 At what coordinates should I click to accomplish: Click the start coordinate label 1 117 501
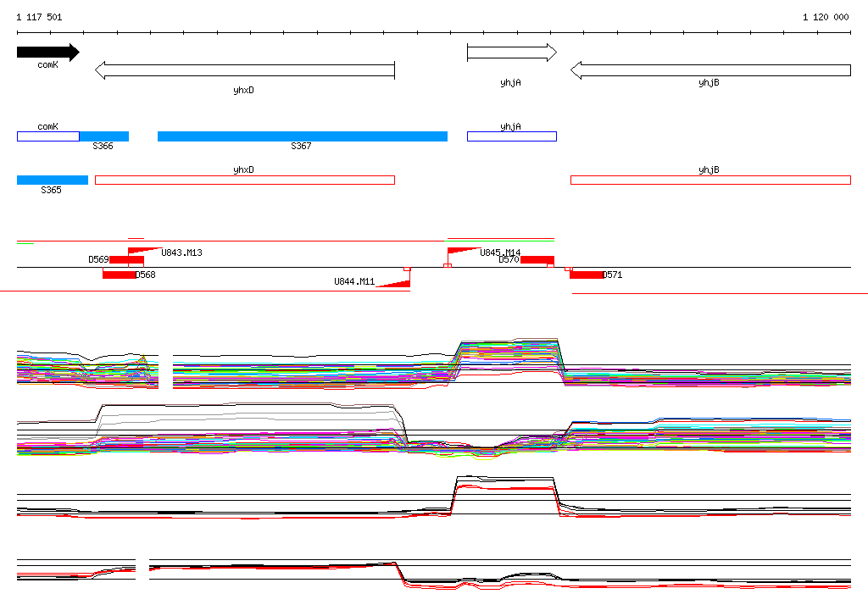(39, 17)
